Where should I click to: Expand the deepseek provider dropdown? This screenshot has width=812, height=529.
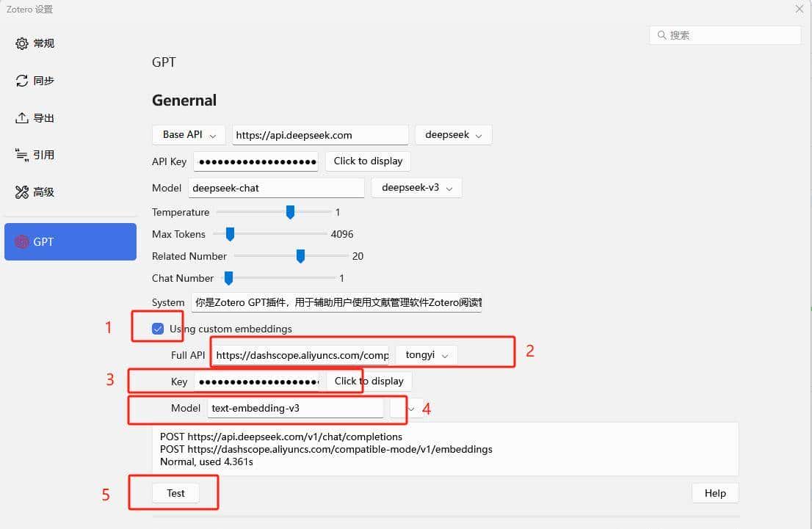(453, 135)
